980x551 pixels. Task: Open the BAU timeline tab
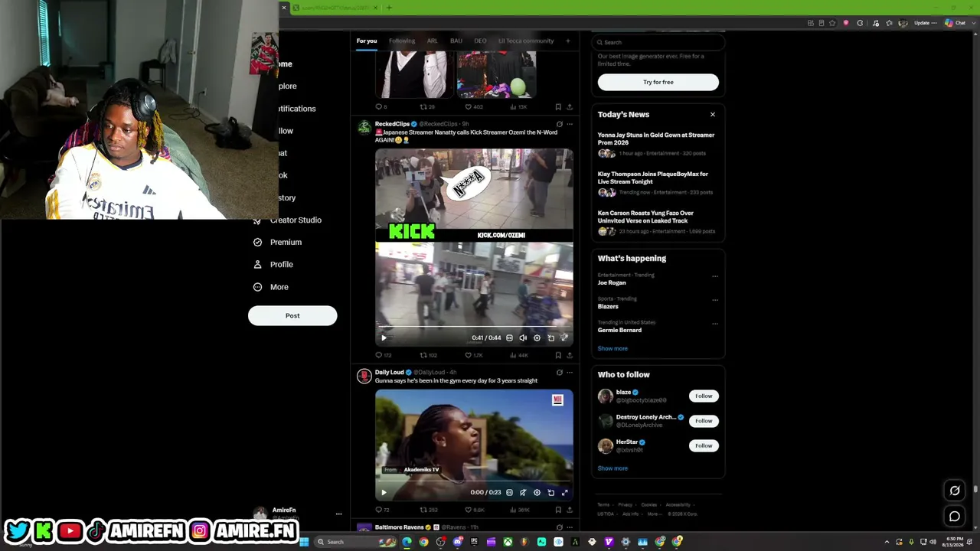pyautogui.click(x=456, y=41)
